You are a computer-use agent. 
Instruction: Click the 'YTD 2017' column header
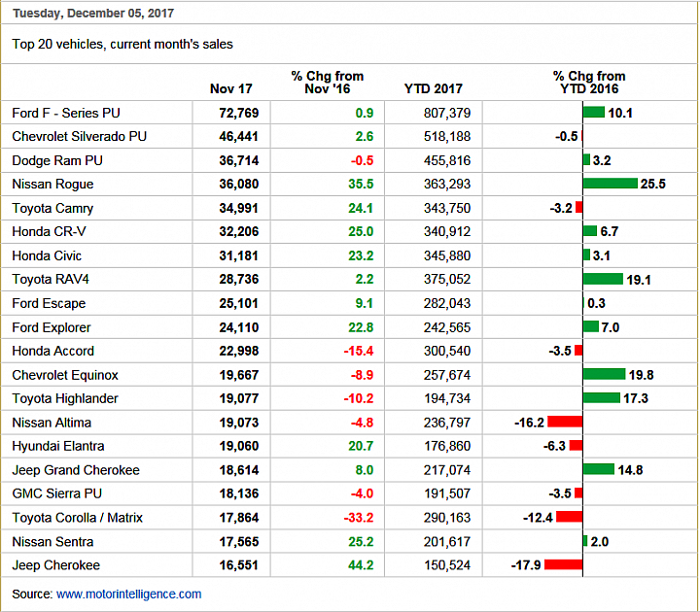click(433, 88)
